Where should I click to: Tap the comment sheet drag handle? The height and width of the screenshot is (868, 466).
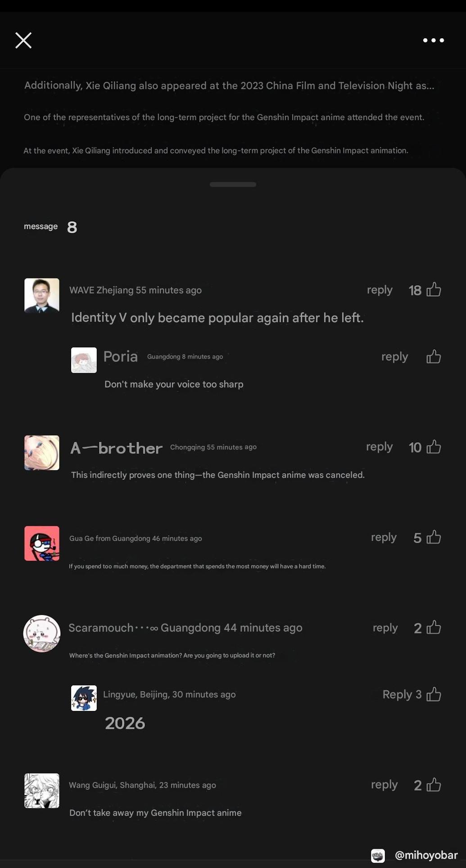[x=233, y=184]
